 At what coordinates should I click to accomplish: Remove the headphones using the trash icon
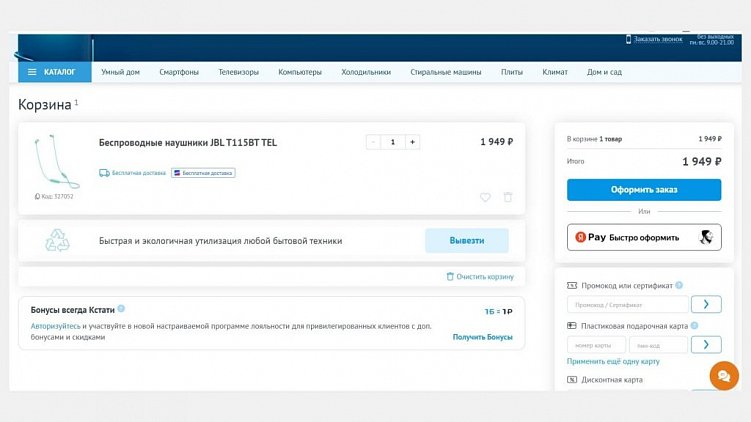coord(508,197)
